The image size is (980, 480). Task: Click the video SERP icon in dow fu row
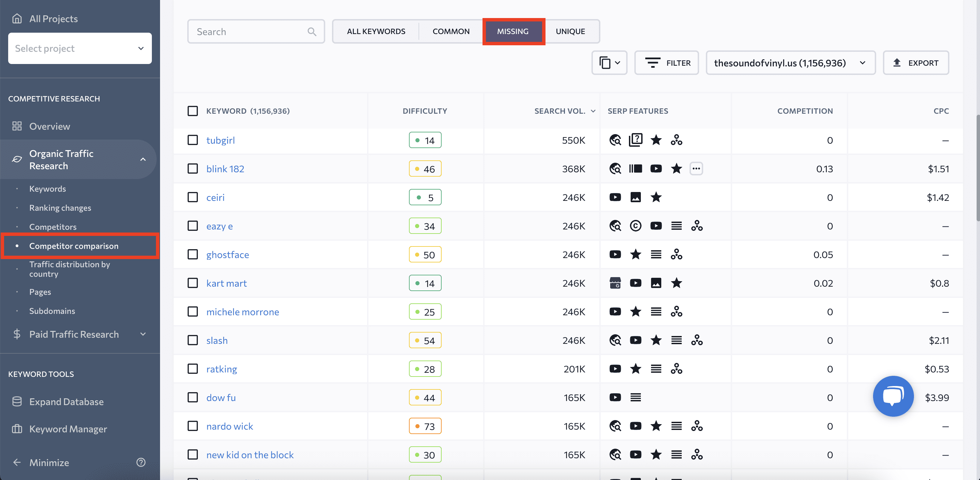[x=615, y=397]
